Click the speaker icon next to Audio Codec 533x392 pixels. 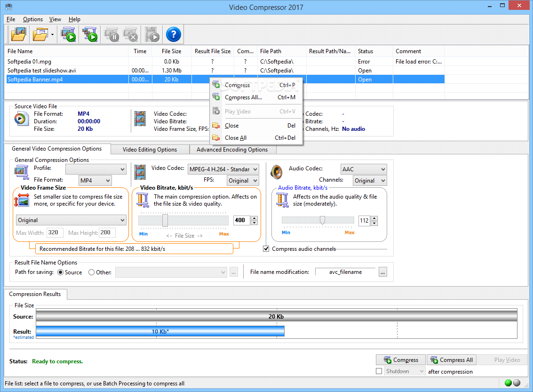pyautogui.click(x=277, y=172)
